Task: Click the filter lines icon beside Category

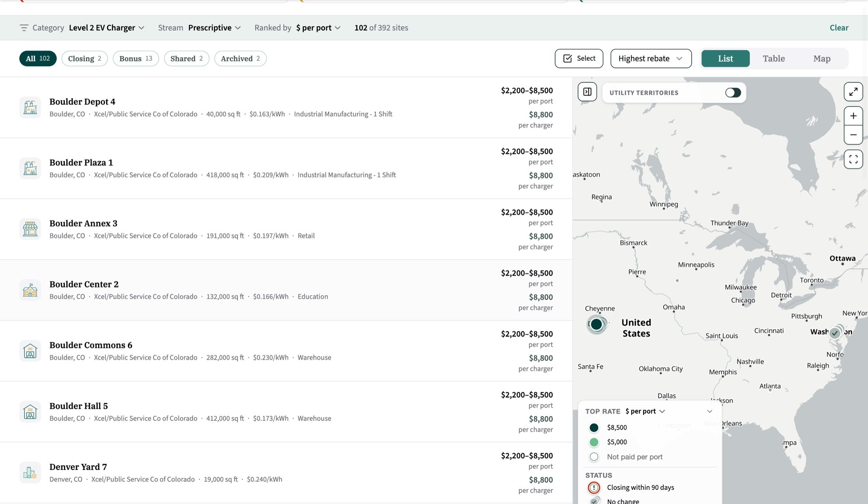Action: (x=24, y=28)
